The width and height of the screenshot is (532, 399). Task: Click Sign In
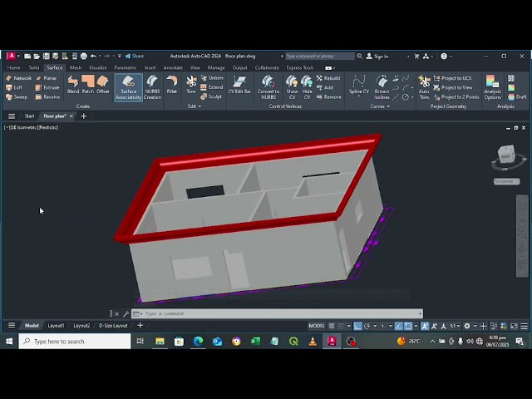pos(377,57)
